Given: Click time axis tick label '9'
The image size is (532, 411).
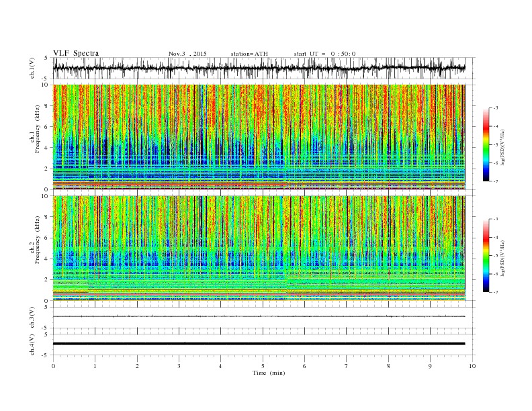Looking at the screenshot, I should 430,366.
